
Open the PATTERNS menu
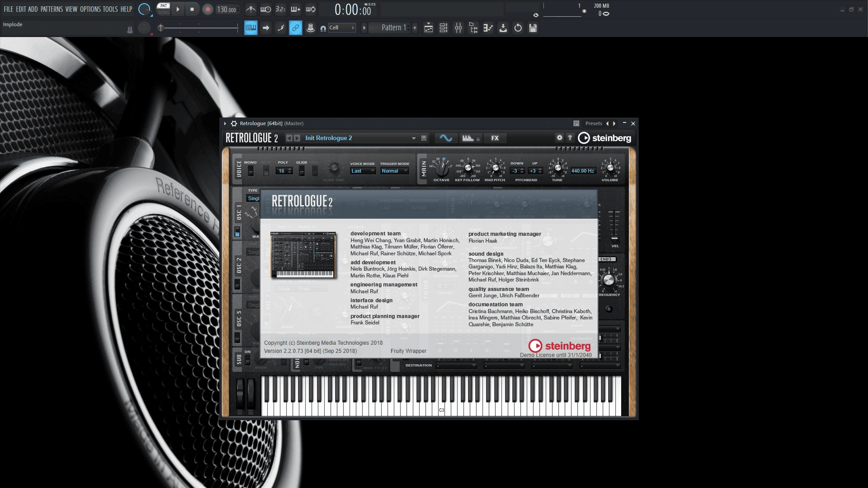click(x=52, y=9)
